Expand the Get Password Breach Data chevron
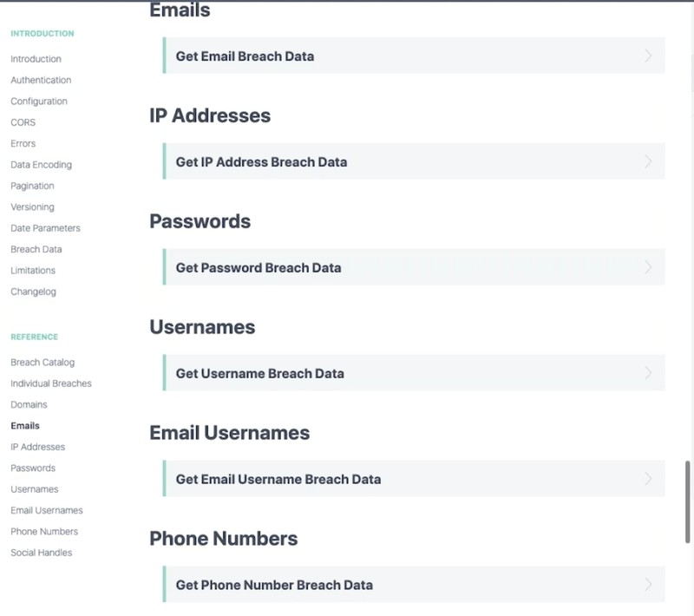This screenshot has height=616, width=694. coord(648,268)
